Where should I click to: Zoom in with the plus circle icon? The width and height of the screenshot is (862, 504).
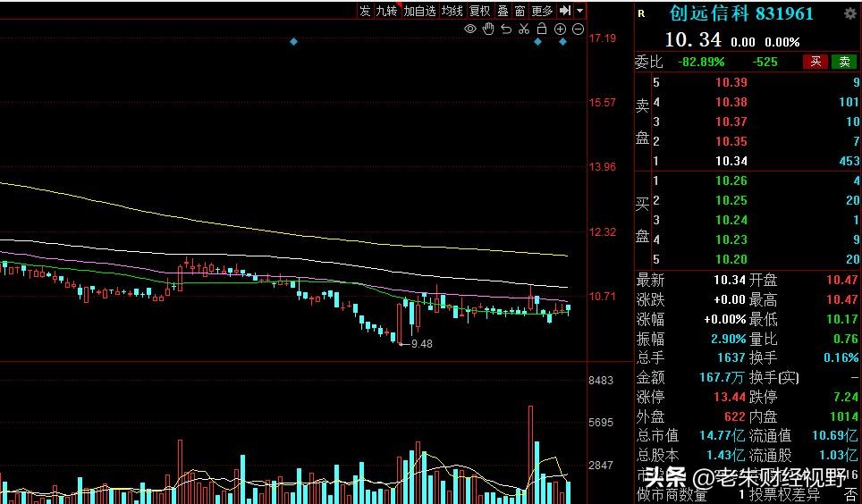[x=560, y=29]
